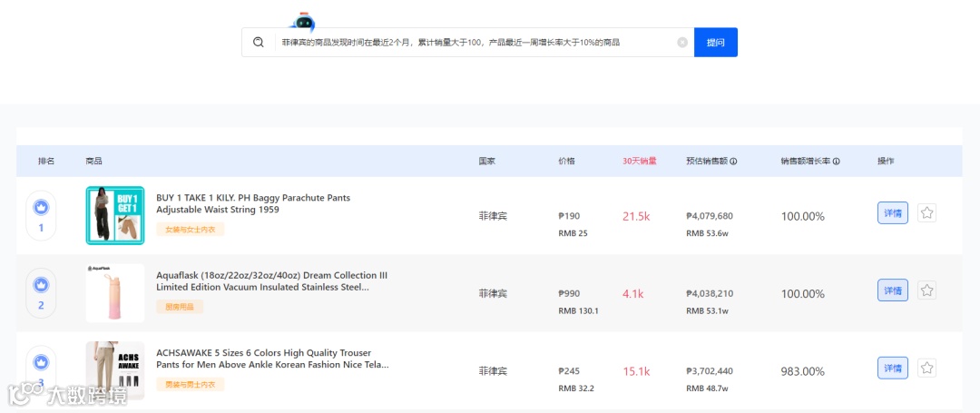Open 详情 for Aquaflask row
Screen dimensions: 980x413
pyautogui.click(x=893, y=290)
